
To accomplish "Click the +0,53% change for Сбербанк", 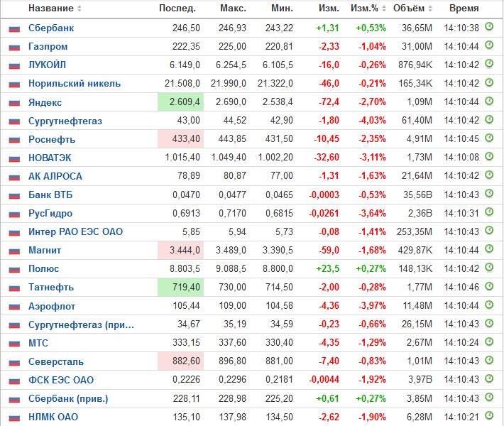I will click(x=371, y=28).
